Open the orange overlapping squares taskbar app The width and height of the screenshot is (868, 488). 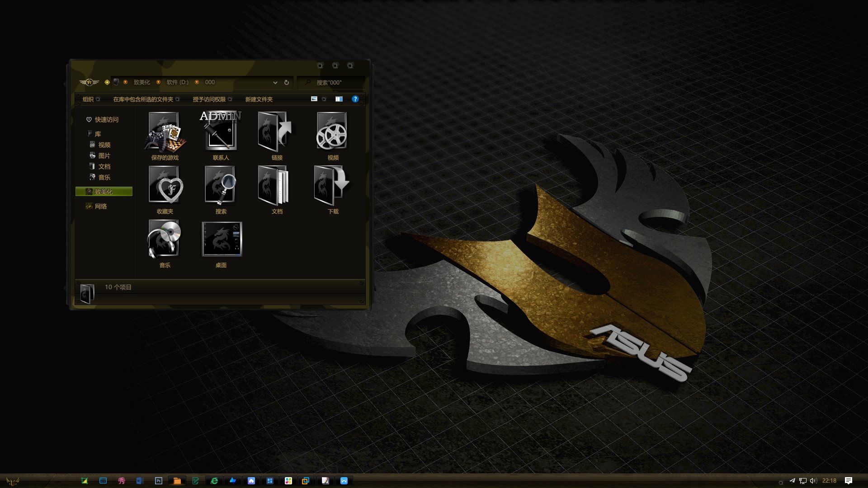point(306,481)
